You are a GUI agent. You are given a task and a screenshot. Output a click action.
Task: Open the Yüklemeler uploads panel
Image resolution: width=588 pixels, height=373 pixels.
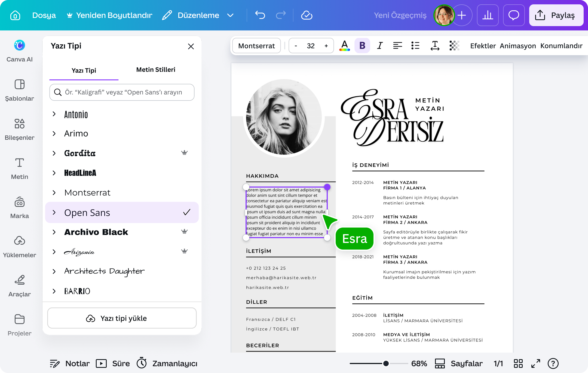(x=19, y=247)
